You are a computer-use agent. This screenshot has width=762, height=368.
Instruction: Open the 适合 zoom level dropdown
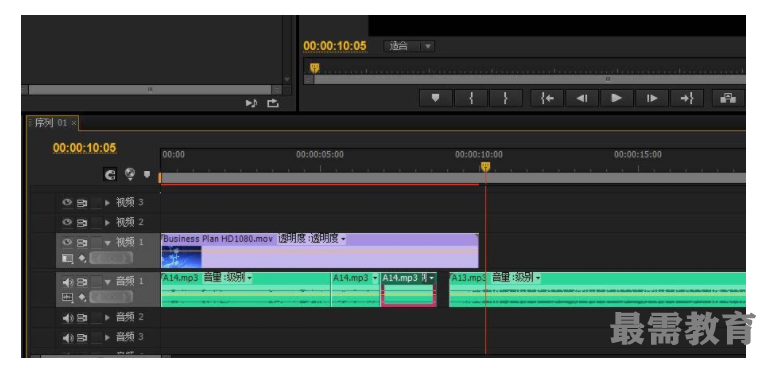[409, 47]
